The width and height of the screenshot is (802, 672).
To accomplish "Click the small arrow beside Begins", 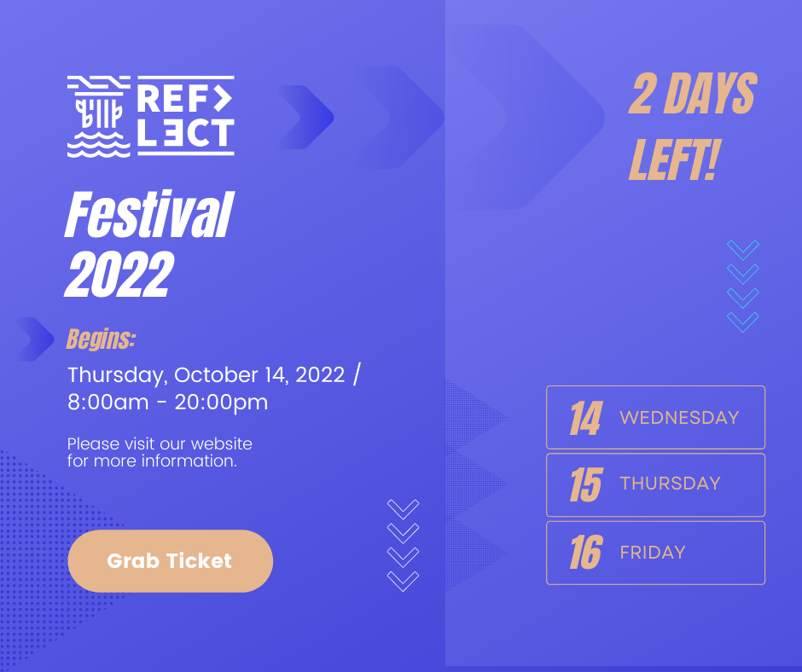I will click(34, 339).
